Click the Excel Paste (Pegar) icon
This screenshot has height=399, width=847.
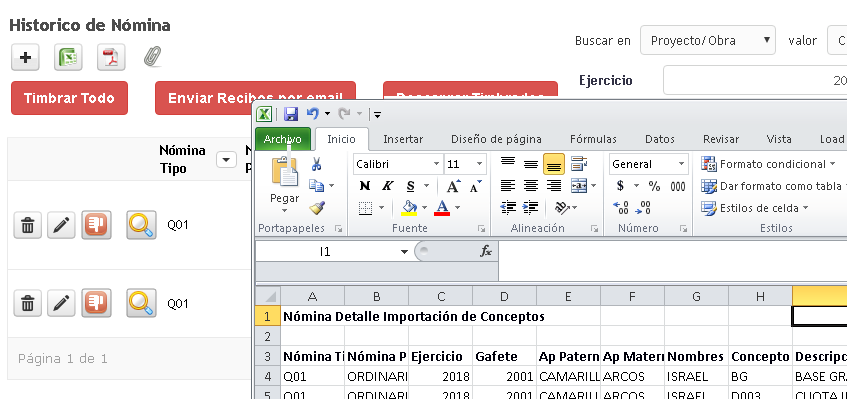(285, 172)
